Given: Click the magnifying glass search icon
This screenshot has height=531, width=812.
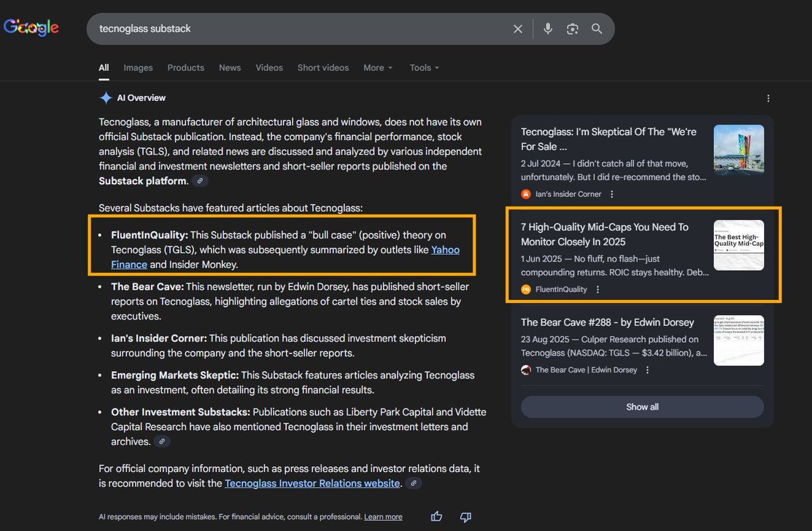Looking at the screenshot, I should 597,28.
